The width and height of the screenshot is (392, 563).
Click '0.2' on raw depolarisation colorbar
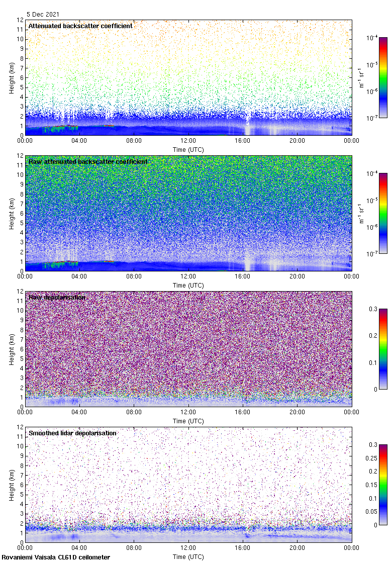(x=373, y=336)
